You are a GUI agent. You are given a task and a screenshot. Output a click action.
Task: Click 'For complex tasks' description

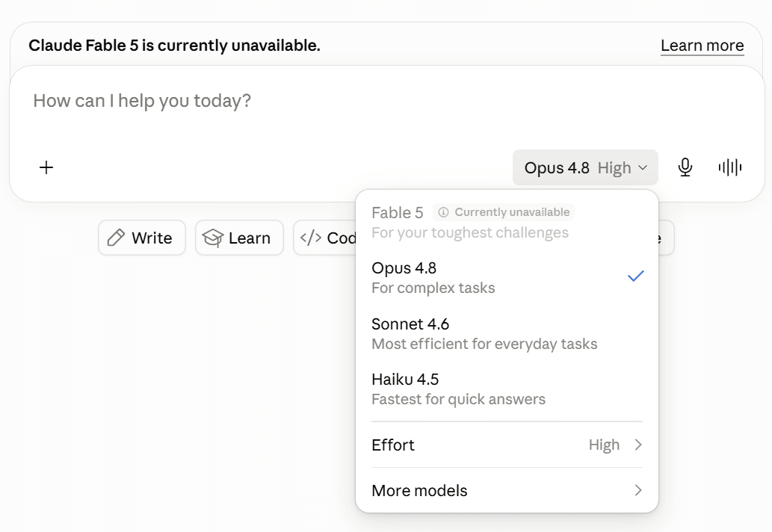pyautogui.click(x=433, y=288)
